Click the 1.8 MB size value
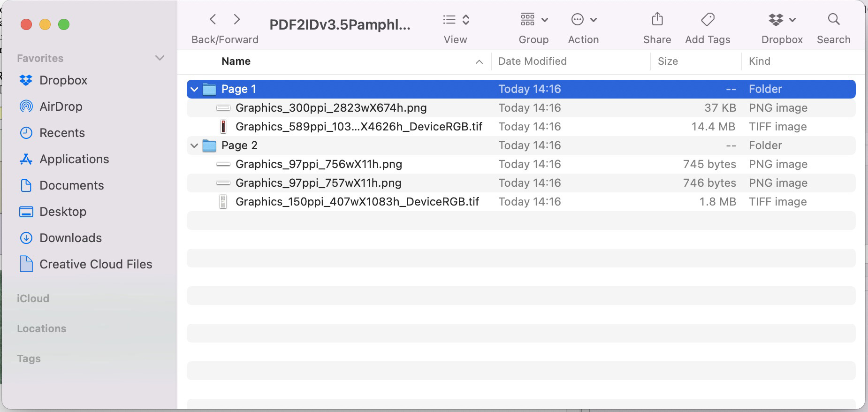 [717, 202]
